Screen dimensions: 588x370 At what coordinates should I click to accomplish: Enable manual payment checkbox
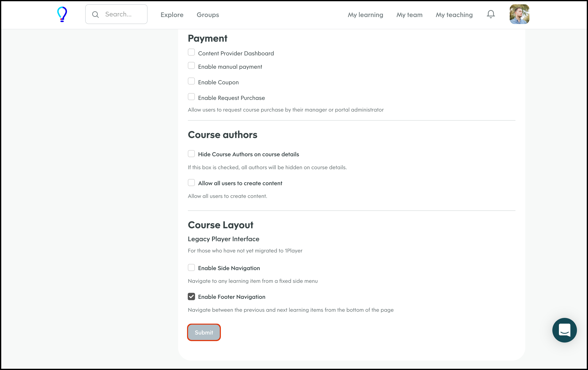click(191, 65)
